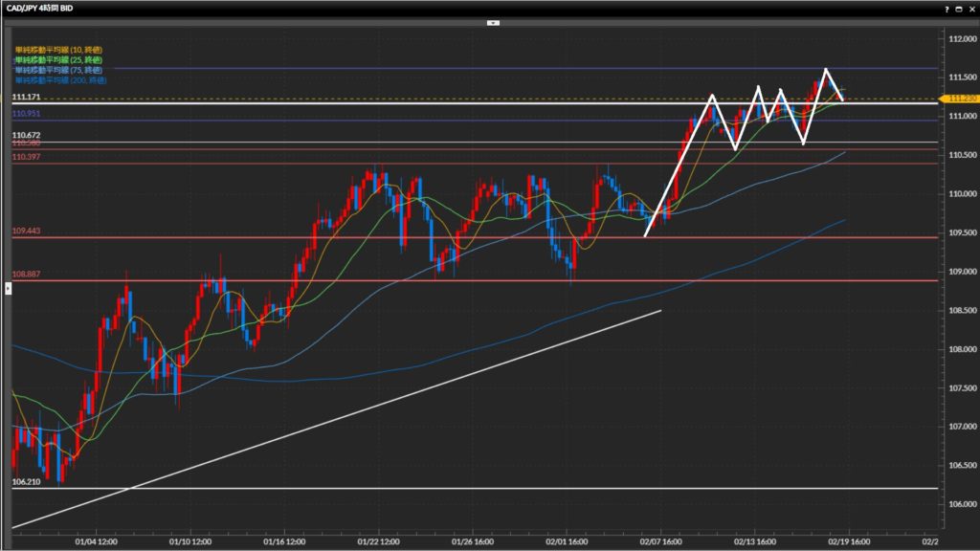Click the 110.397 red line label
The height and width of the screenshot is (551, 980).
[x=26, y=157]
